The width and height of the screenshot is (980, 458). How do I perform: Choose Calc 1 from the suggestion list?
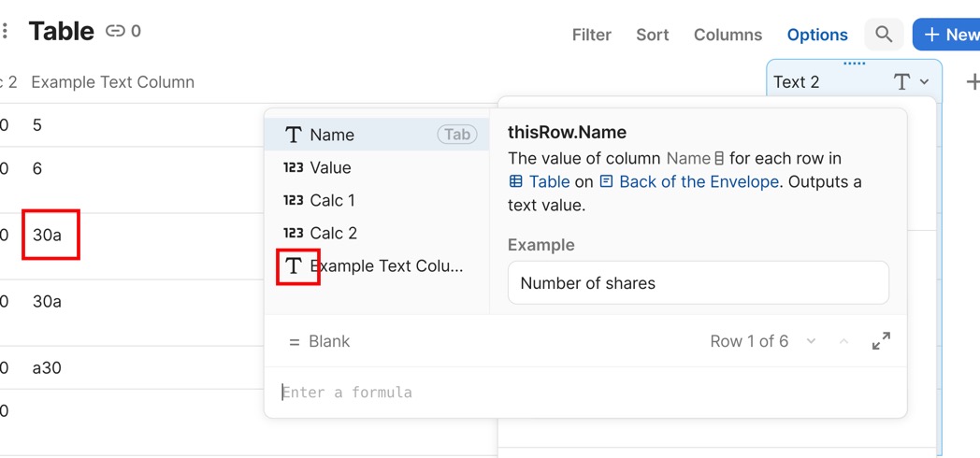(332, 200)
